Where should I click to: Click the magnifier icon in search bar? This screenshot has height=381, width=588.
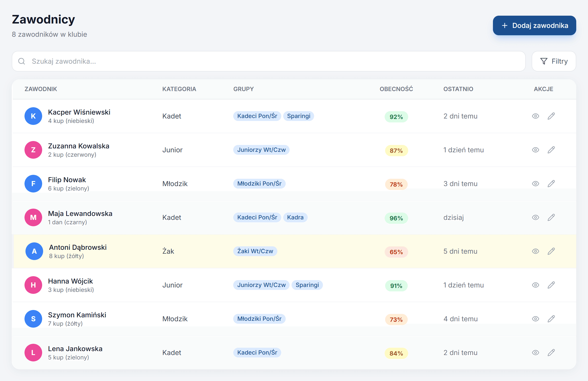click(22, 61)
